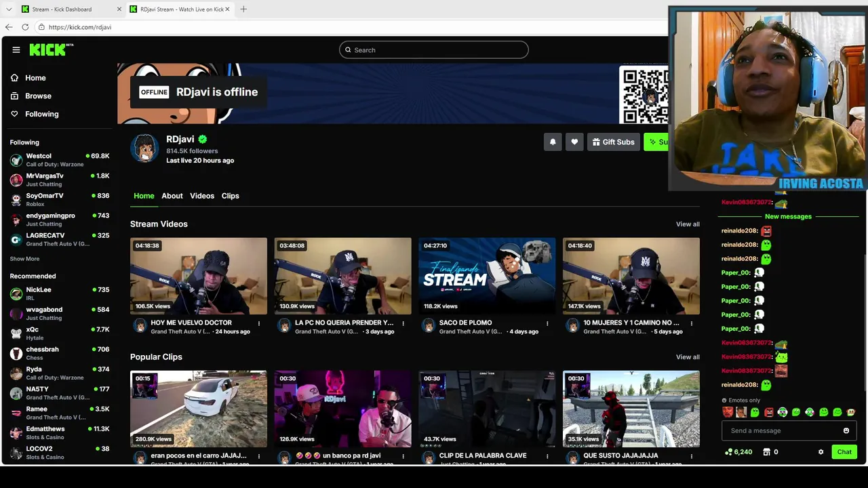Viewport: 868px width, 488px height.
Task: Click the Kick logo
Action: [51, 49]
